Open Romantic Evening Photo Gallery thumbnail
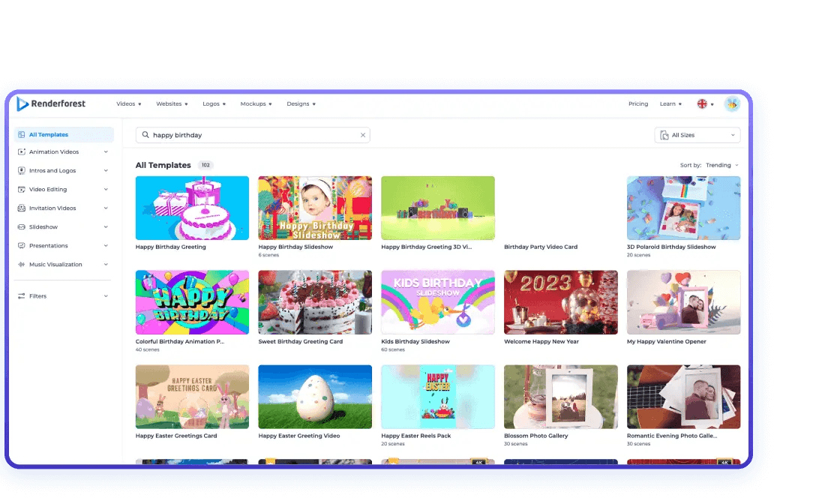The image size is (828, 504). pyautogui.click(x=683, y=397)
